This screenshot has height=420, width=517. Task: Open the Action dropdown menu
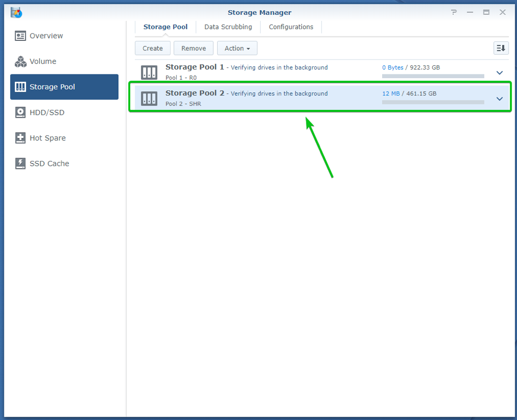pos(237,48)
